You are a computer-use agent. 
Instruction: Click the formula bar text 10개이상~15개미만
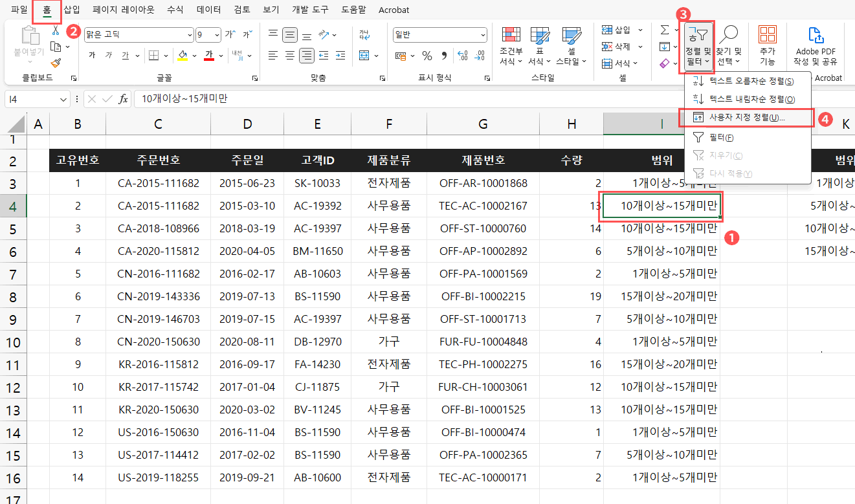pyautogui.click(x=185, y=99)
